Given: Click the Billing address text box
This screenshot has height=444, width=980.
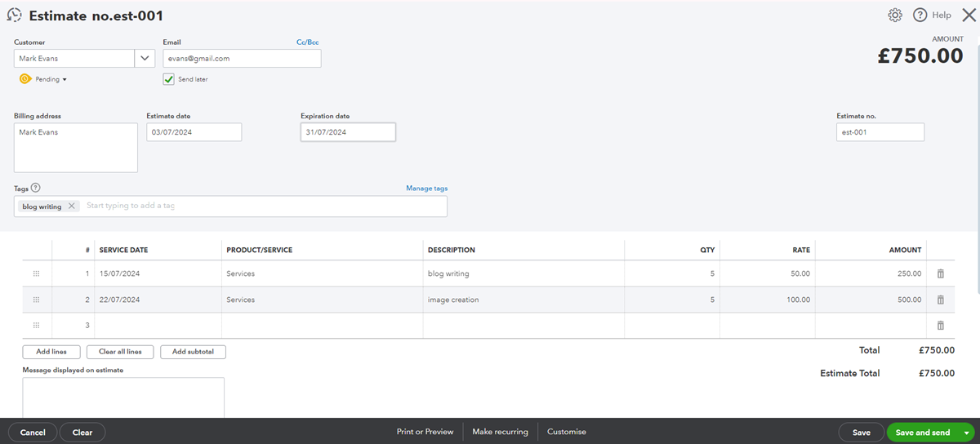Looking at the screenshot, I should (76, 148).
